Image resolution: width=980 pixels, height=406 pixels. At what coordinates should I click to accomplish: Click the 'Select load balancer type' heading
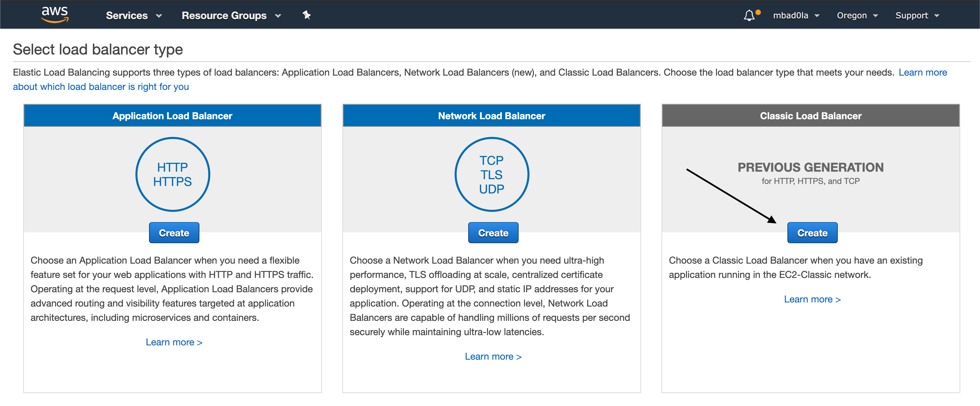pyautogui.click(x=98, y=49)
